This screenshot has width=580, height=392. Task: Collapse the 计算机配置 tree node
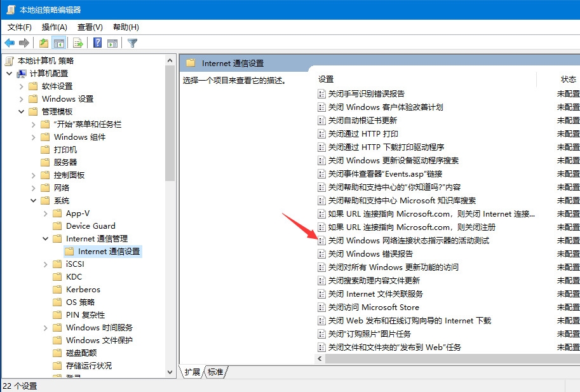click(x=9, y=74)
